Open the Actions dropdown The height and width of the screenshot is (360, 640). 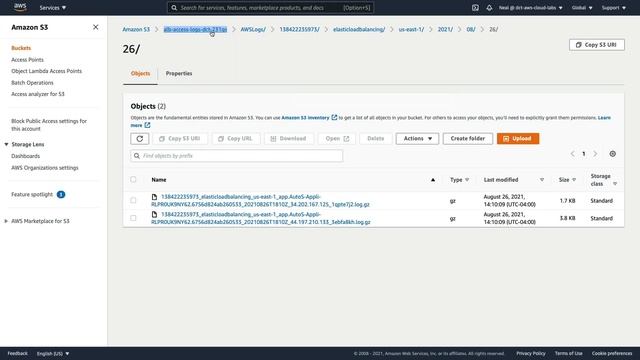tap(417, 139)
